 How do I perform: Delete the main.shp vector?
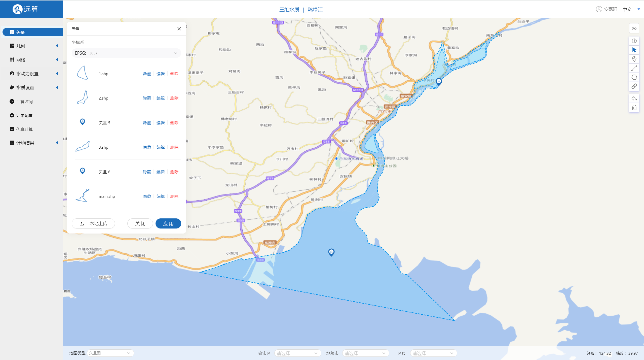(x=174, y=196)
